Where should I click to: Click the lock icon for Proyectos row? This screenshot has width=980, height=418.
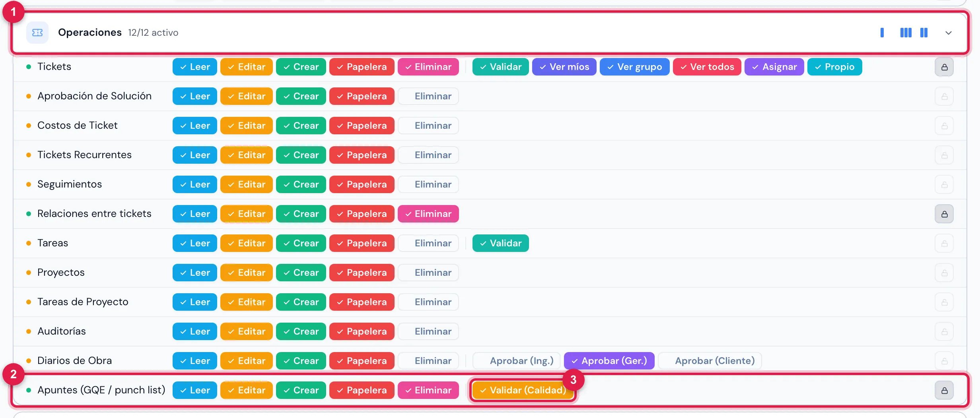coord(944,273)
